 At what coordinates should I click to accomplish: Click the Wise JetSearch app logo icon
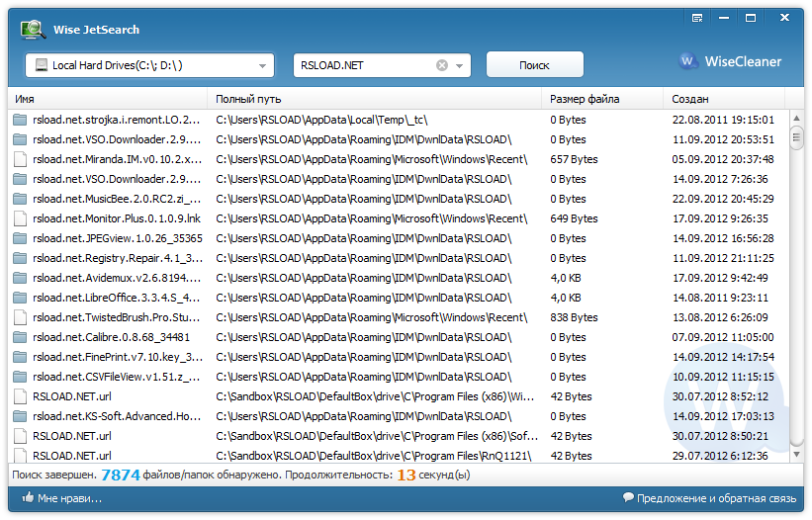(33, 30)
